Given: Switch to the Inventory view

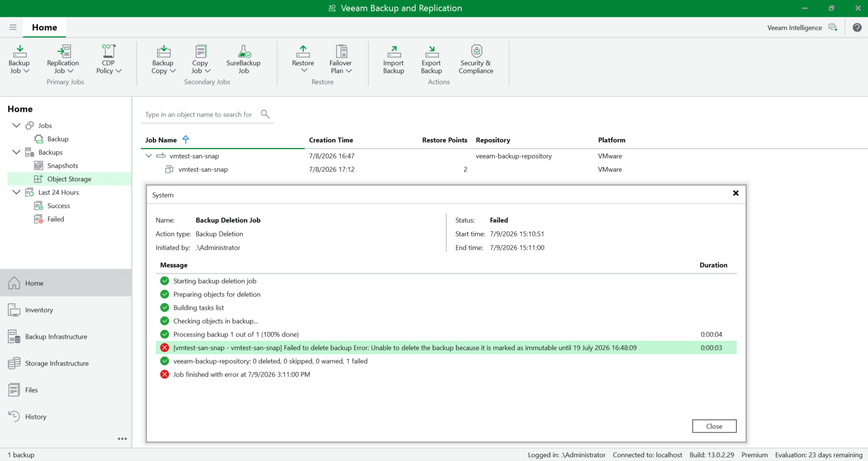Looking at the screenshot, I should [66, 310].
